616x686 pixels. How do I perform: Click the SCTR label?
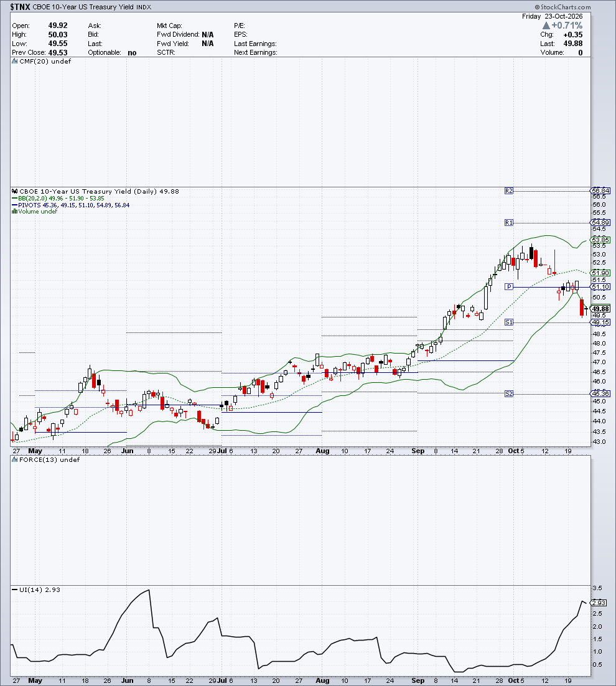[166, 52]
